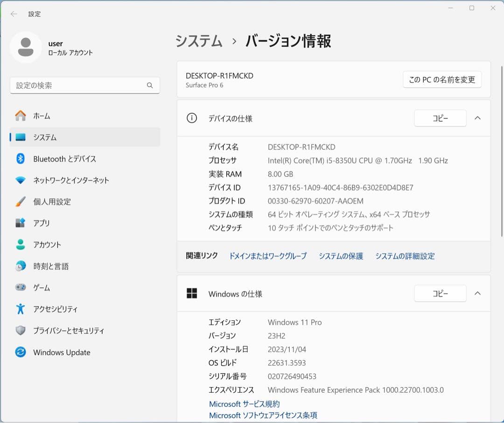Screen dimensions: 504x423
Task: Open Windows Update from the sidebar
Action: [62, 352]
